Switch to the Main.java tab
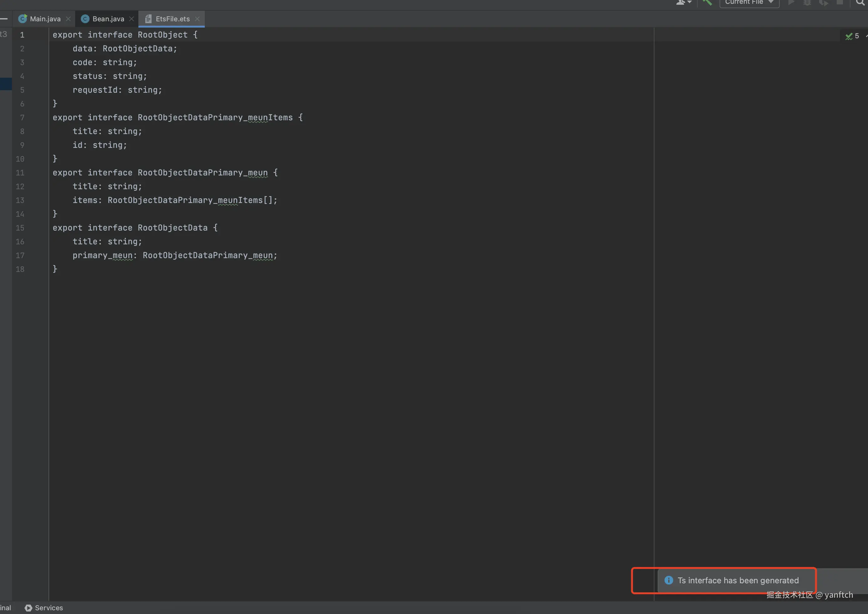Image resolution: width=868 pixels, height=614 pixels. pyautogui.click(x=44, y=19)
